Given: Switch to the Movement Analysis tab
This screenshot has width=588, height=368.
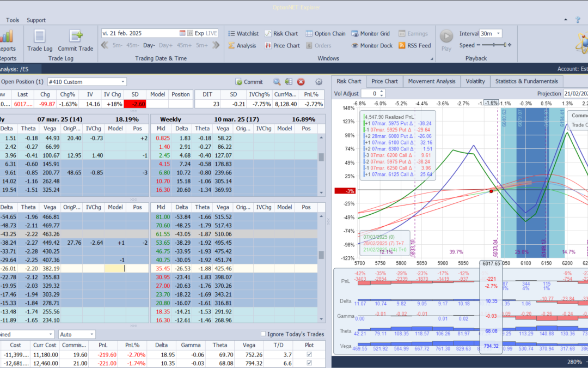Looking at the screenshot, I should [431, 81].
